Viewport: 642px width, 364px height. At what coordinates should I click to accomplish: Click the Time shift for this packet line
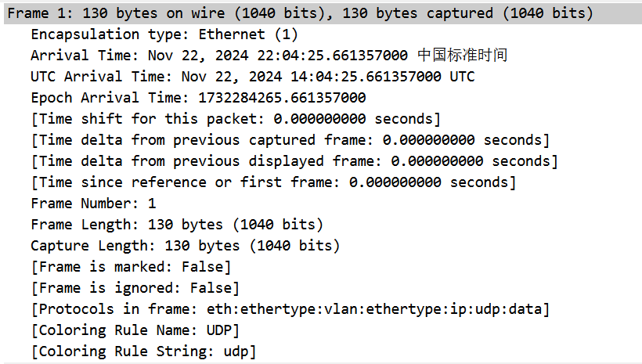coord(236,119)
